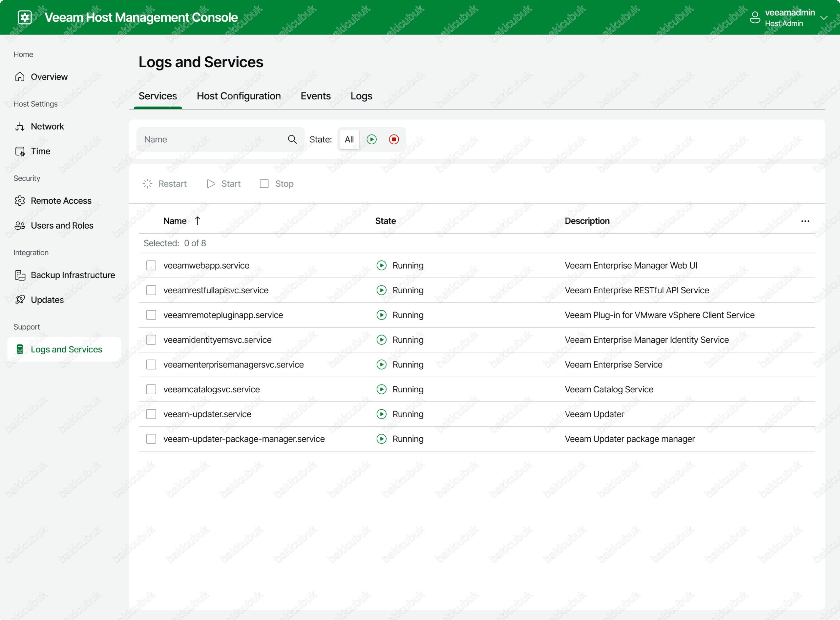Click the Name sort ascending arrow

click(198, 221)
